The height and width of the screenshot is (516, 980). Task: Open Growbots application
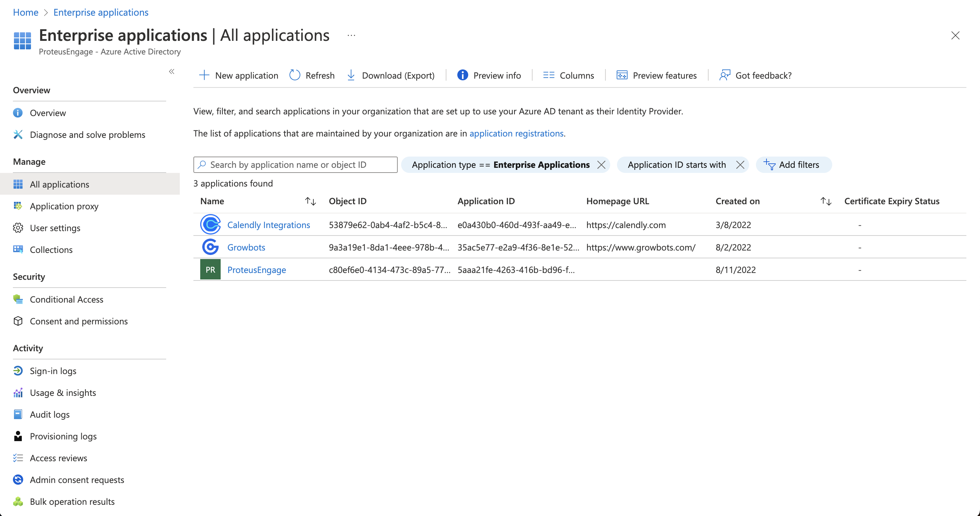(x=246, y=247)
